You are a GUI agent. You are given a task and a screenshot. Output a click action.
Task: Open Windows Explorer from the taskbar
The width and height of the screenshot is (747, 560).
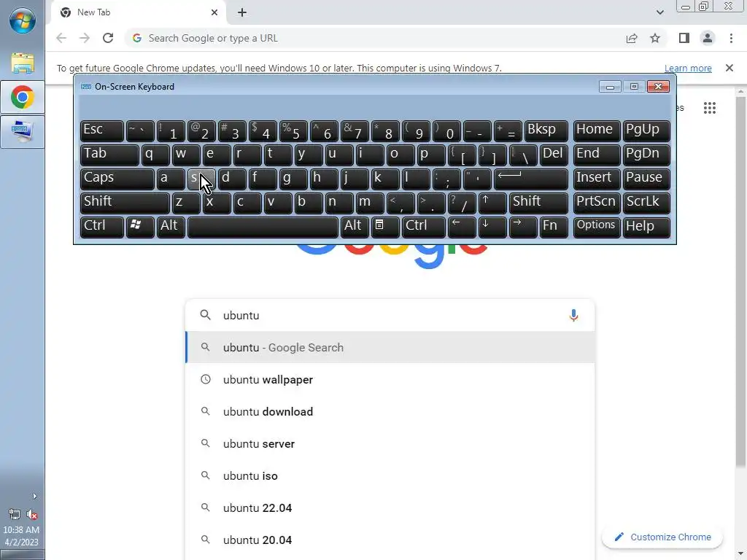[x=23, y=63]
